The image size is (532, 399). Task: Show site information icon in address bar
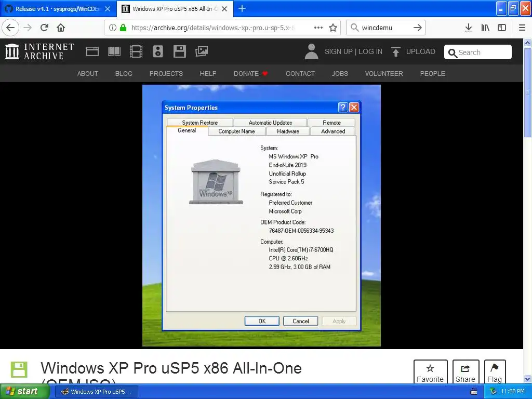[x=113, y=28]
